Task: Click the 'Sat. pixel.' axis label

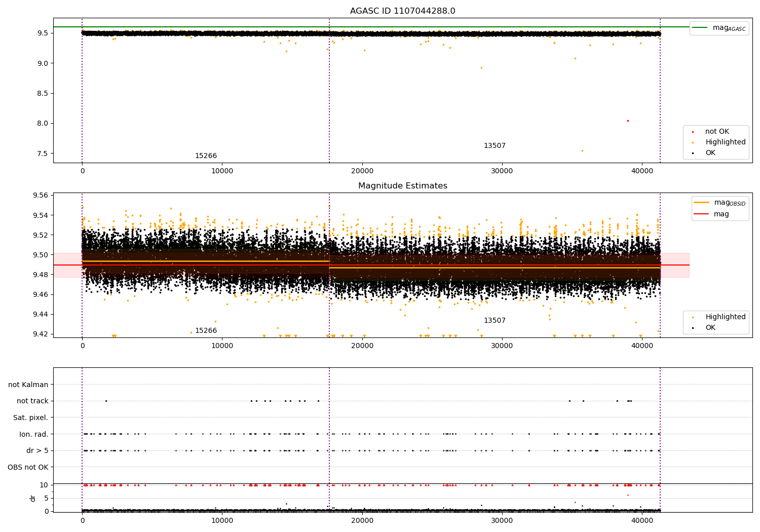Action: [31, 417]
